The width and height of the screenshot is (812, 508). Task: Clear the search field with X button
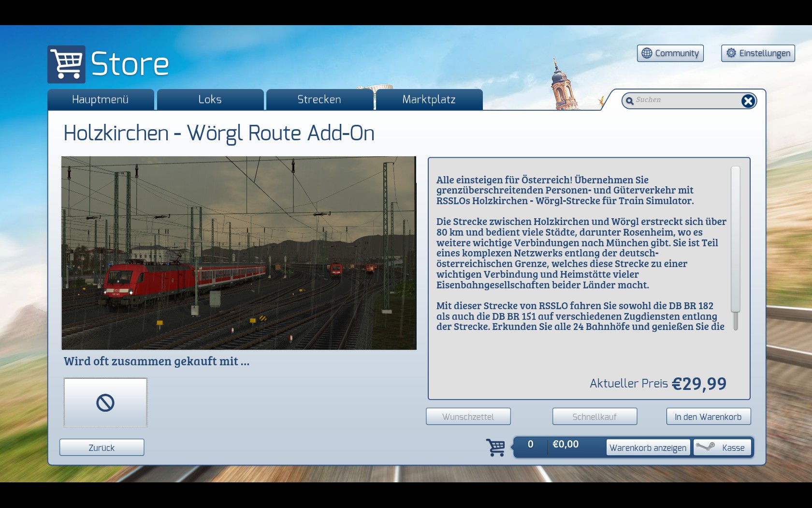(x=748, y=101)
